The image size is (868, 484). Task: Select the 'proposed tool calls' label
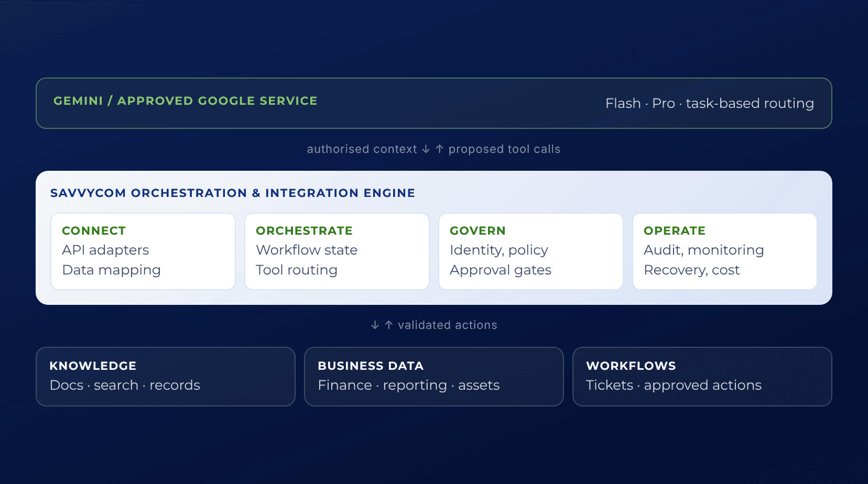[504, 149]
